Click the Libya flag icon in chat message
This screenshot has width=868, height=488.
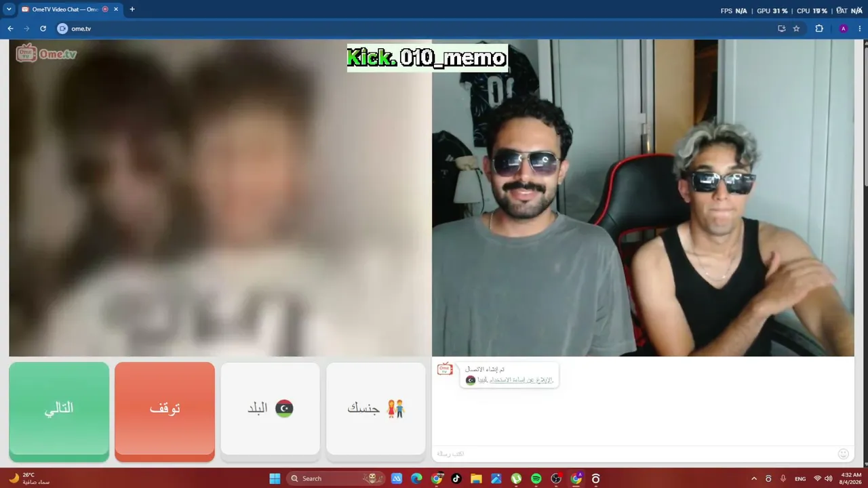(471, 380)
